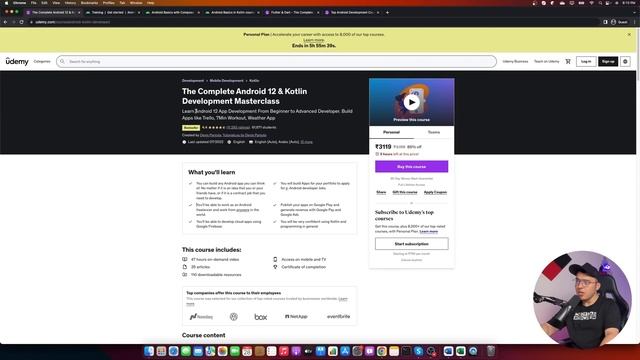Open Skype from the dock
The image size is (640, 360).
point(418,351)
